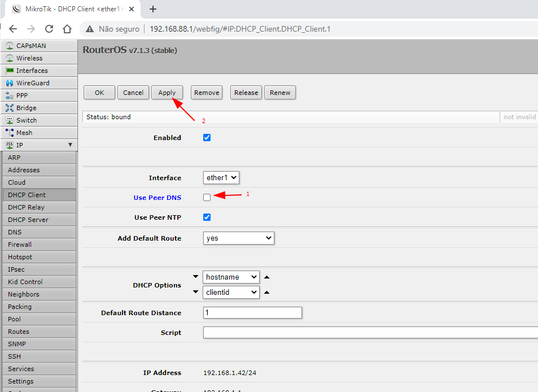Click the Mesh icon
The height and width of the screenshot is (392, 538).
point(10,133)
